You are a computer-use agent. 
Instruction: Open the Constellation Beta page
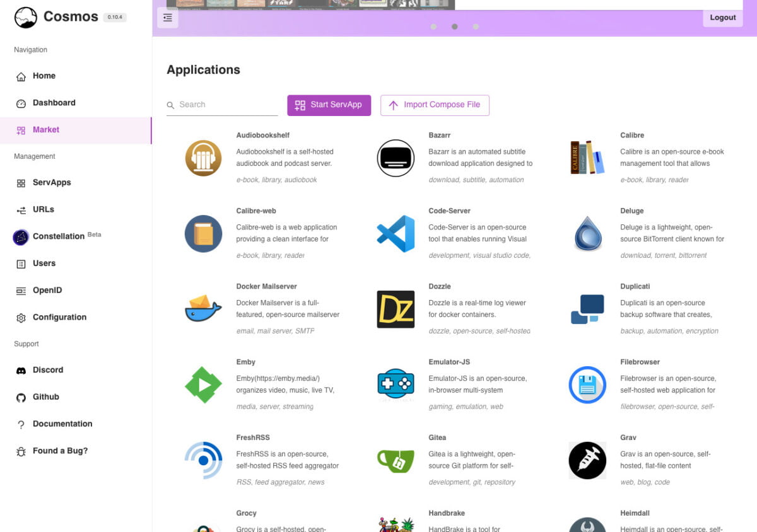[x=58, y=236]
